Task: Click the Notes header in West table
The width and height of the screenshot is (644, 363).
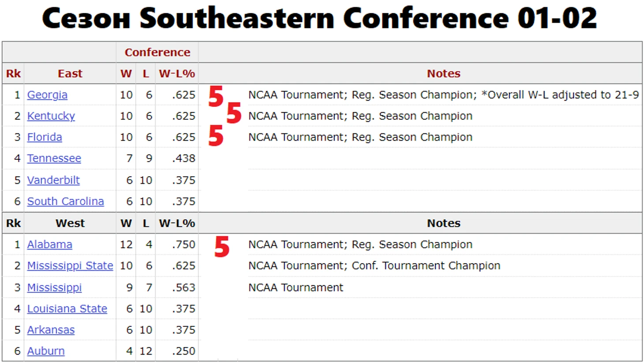Action: pos(443,223)
